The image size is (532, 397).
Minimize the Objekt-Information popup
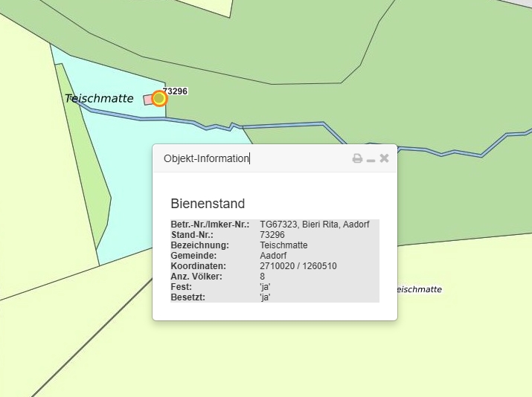click(371, 159)
